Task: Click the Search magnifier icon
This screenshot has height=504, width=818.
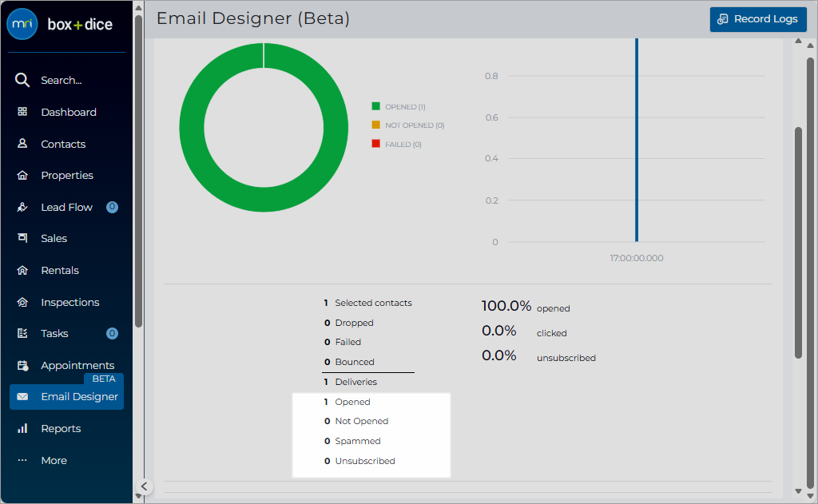Action: click(x=22, y=80)
